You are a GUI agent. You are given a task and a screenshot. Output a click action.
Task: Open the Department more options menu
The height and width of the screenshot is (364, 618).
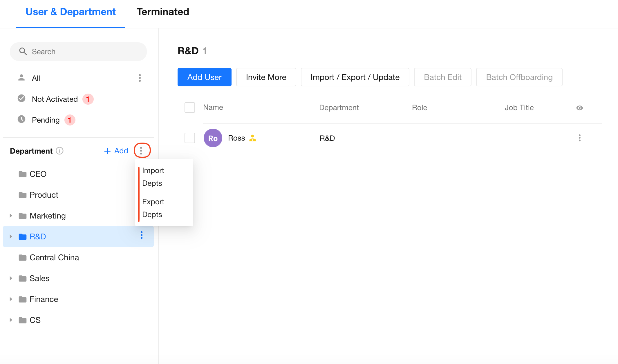coord(141,151)
